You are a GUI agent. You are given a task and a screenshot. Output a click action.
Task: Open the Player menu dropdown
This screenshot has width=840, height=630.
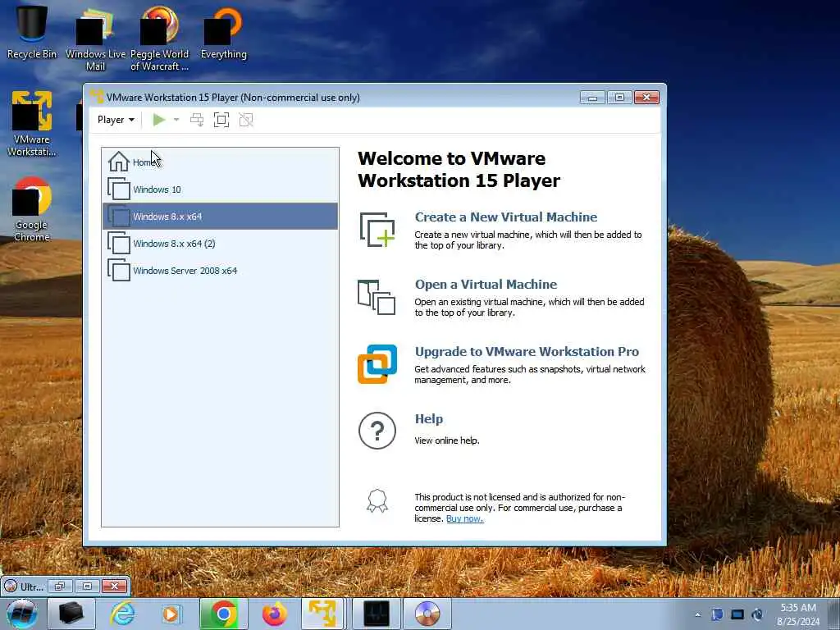(116, 120)
